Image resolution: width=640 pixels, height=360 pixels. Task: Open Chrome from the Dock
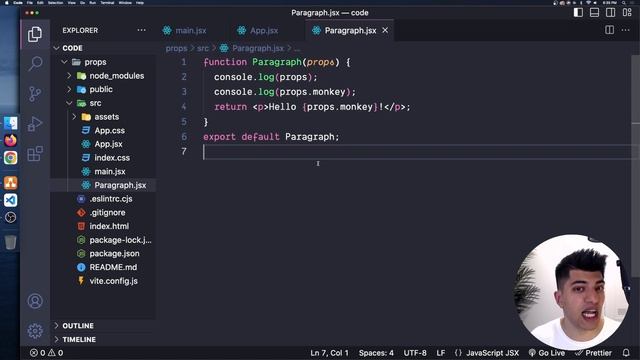coord(11,158)
